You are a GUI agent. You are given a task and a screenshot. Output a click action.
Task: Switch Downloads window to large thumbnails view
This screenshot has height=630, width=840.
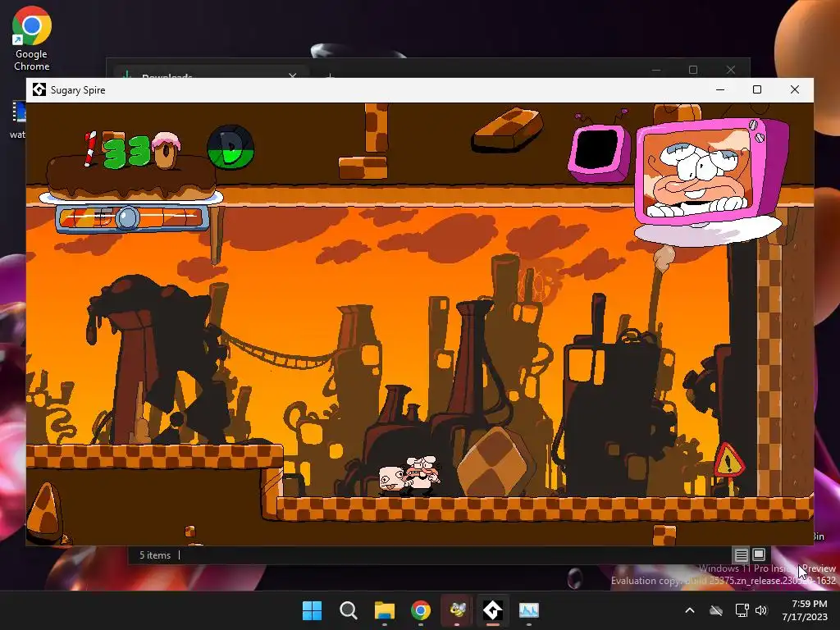point(759,554)
